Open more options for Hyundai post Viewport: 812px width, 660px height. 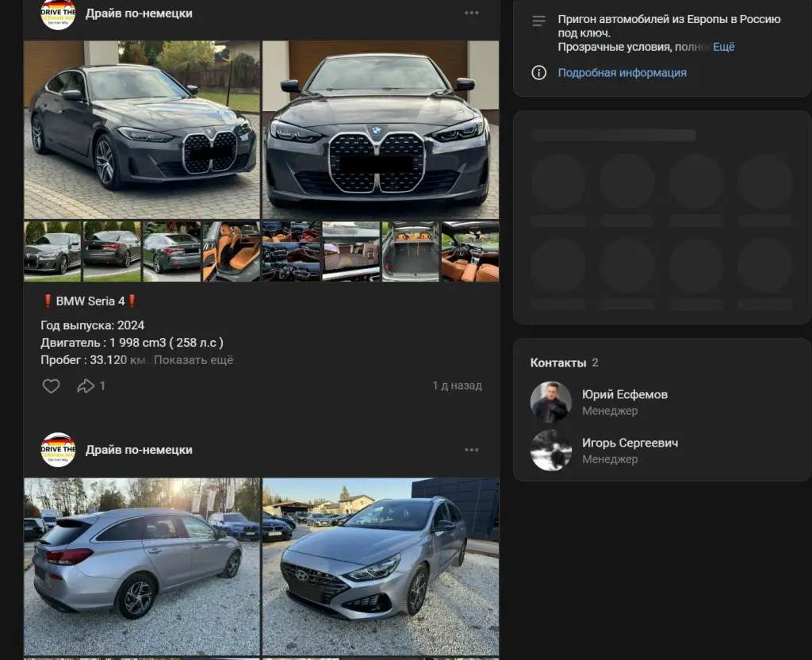[x=471, y=450]
